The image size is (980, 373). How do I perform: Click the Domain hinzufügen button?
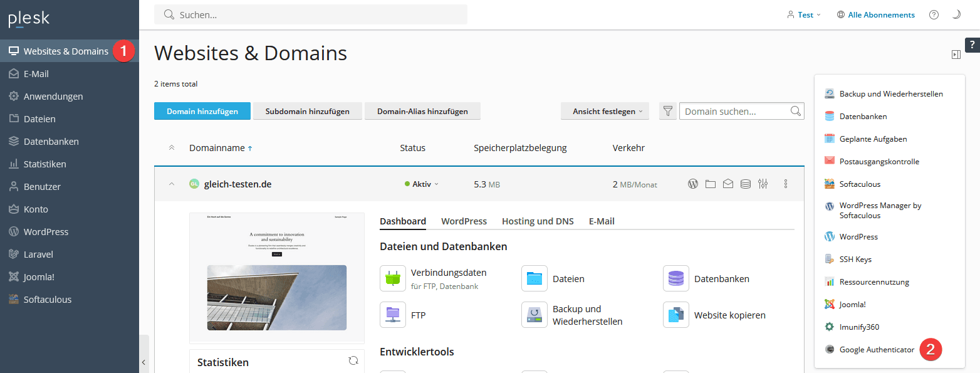coord(202,112)
